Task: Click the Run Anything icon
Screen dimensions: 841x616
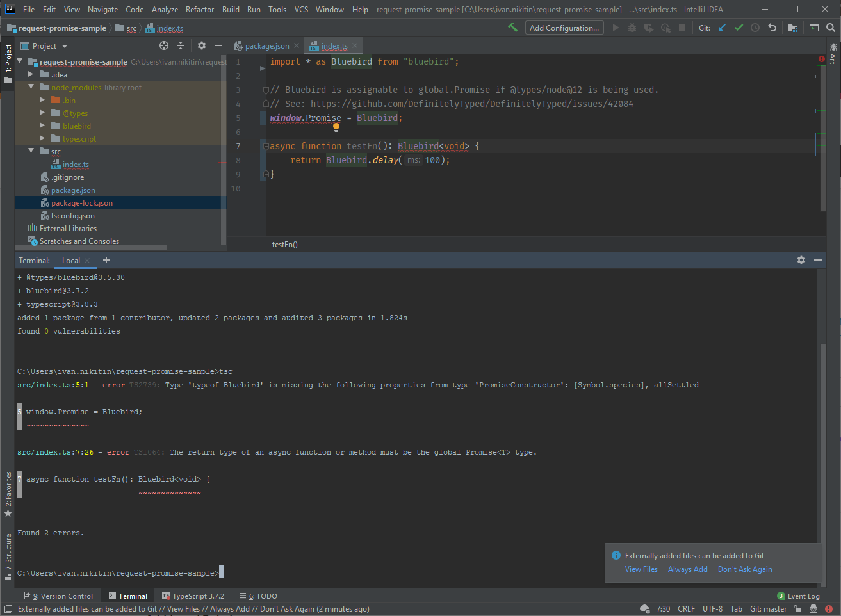Action: click(814, 28)
